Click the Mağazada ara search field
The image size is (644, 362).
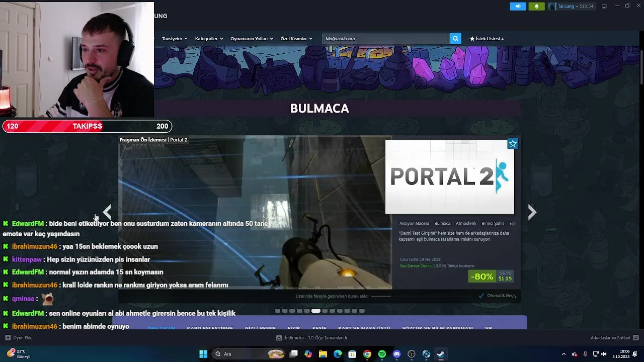pos(386,39)
